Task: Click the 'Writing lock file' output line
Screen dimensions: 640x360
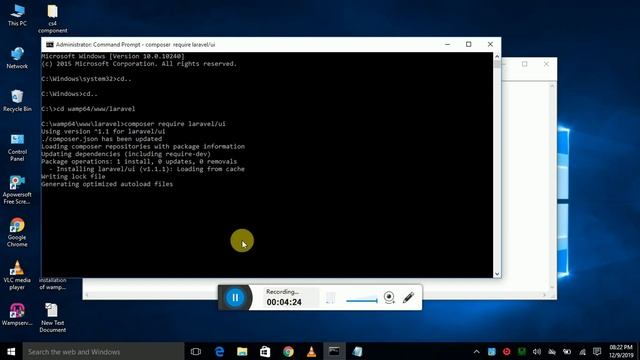Action: 73,176
